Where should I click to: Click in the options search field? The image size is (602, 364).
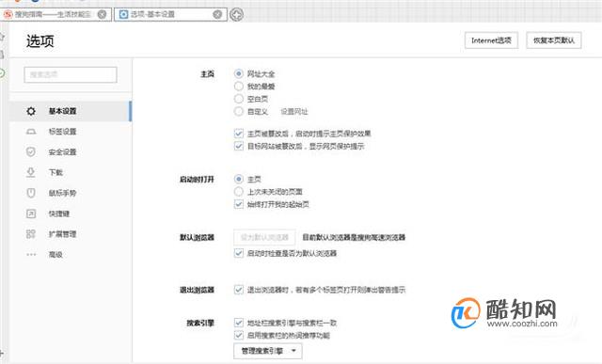pos(71,74)
